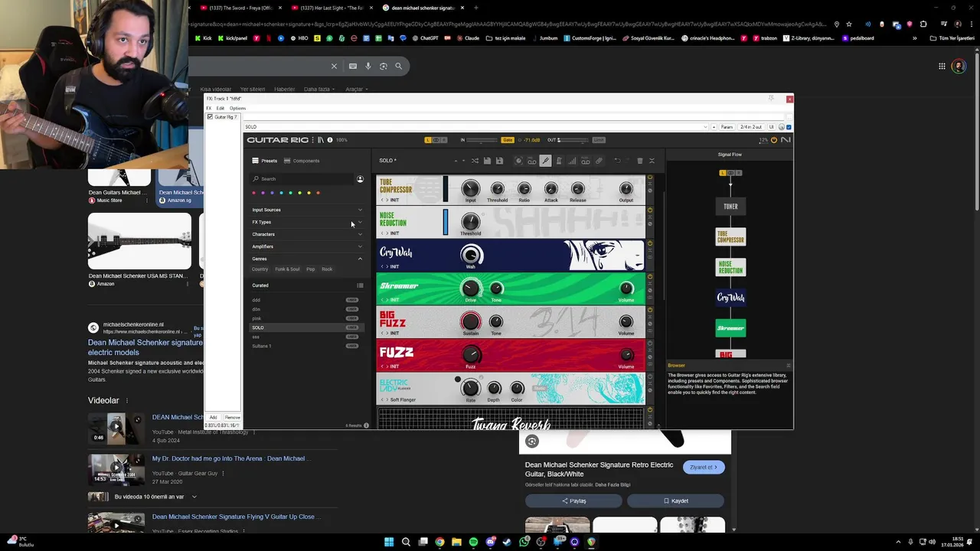
Task: Open the post tapedeck icon
Action: tap(586, 161)
